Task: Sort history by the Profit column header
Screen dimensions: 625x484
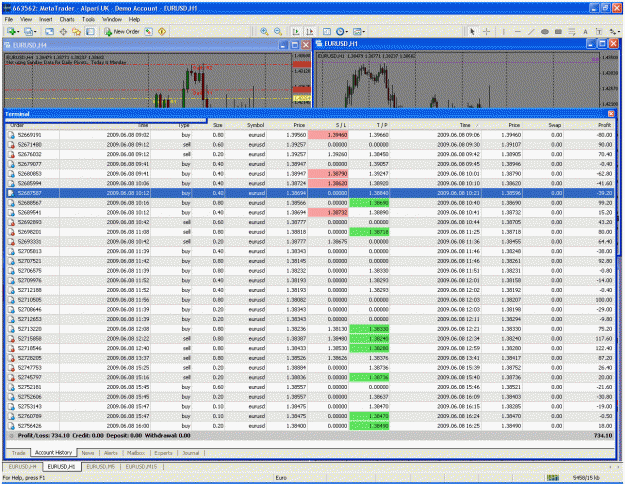Action: [604, 125]
